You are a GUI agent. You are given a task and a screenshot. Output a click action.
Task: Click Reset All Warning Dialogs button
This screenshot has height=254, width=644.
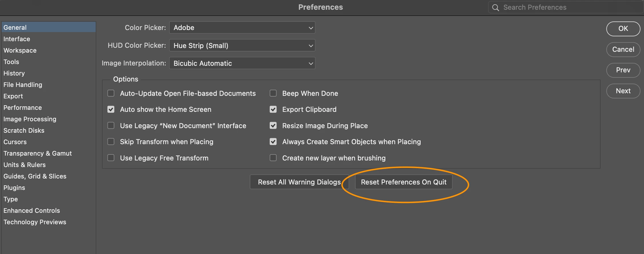pyautogui.click(x=299, y=182)
